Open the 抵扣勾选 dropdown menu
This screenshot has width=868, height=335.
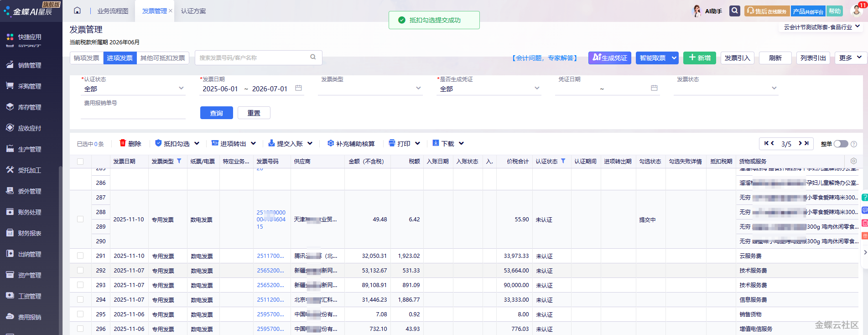(x=177, y=144)
